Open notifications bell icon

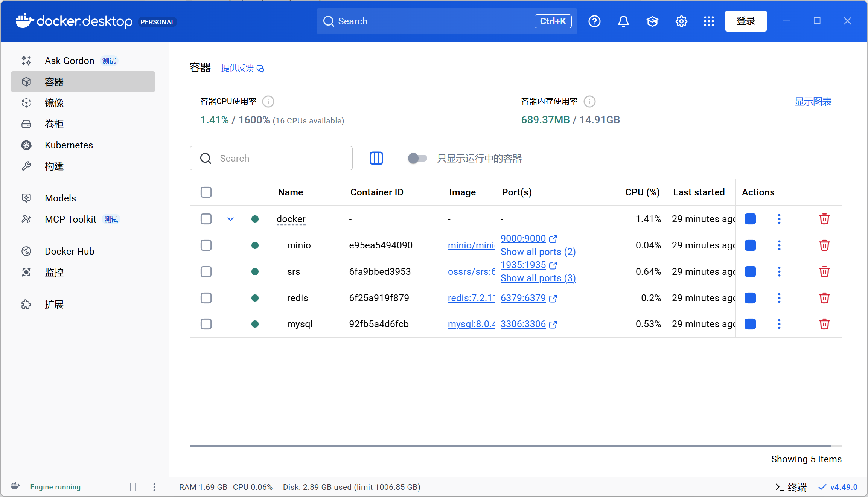coord(623,21)
